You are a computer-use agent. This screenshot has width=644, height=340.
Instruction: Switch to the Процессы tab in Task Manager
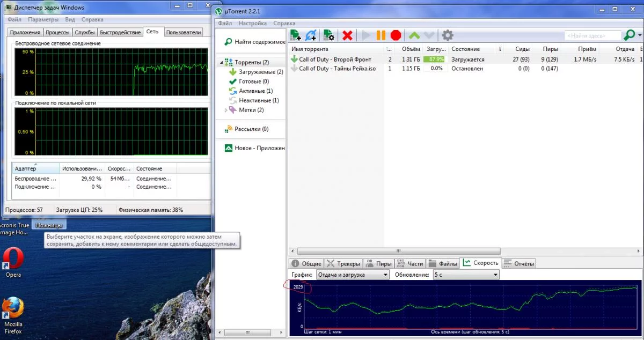click(56, 32)
